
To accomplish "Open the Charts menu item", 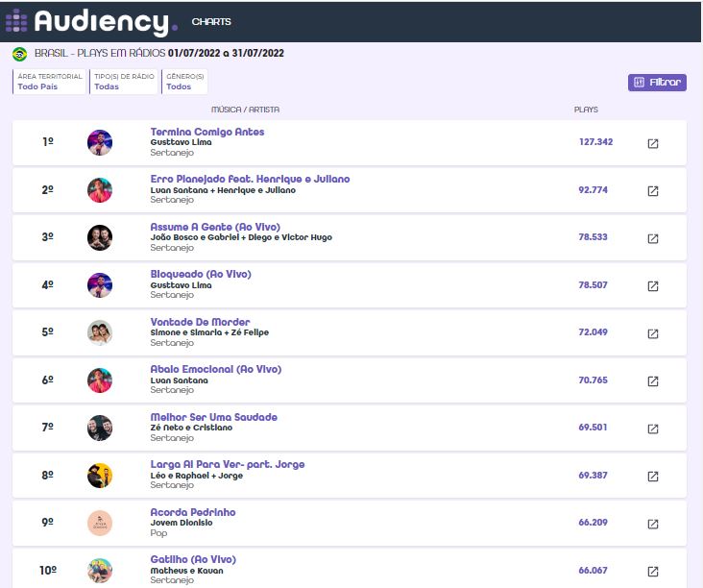I will coord(211,21).
